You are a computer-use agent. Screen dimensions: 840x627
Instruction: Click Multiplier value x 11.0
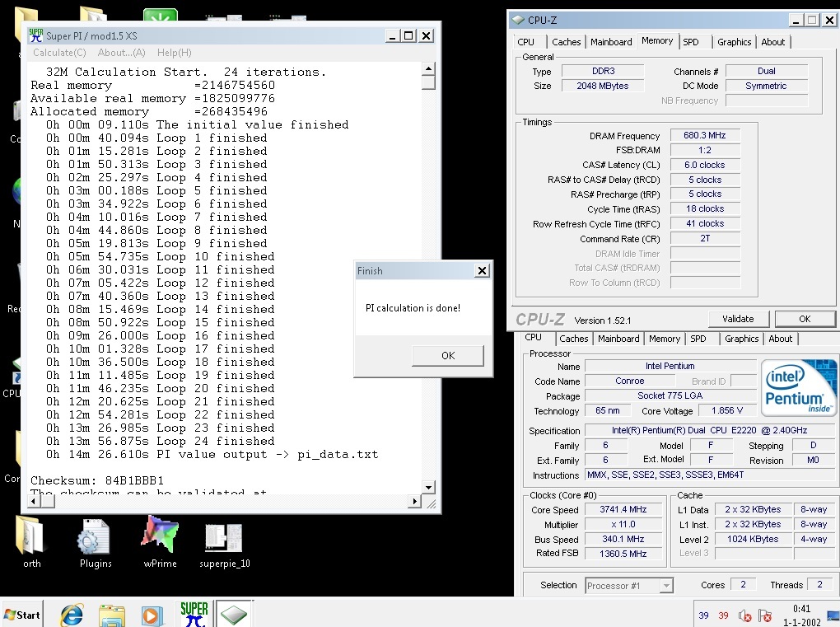(x=623, y=524)
